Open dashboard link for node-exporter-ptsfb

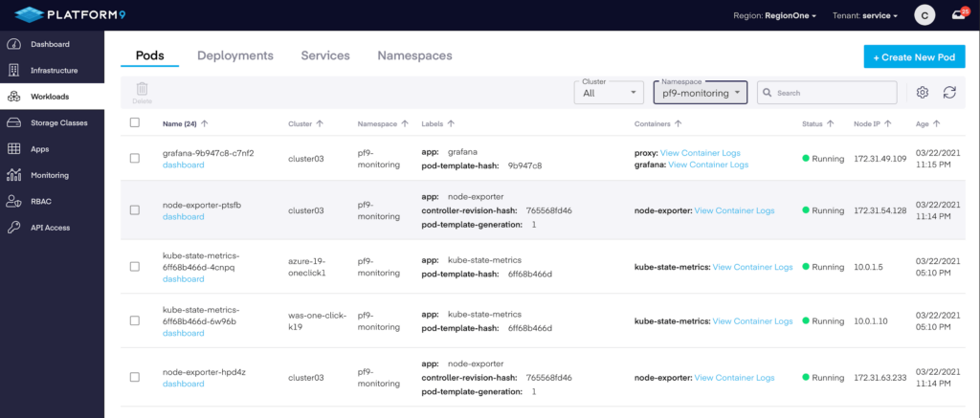pos(183,217)
